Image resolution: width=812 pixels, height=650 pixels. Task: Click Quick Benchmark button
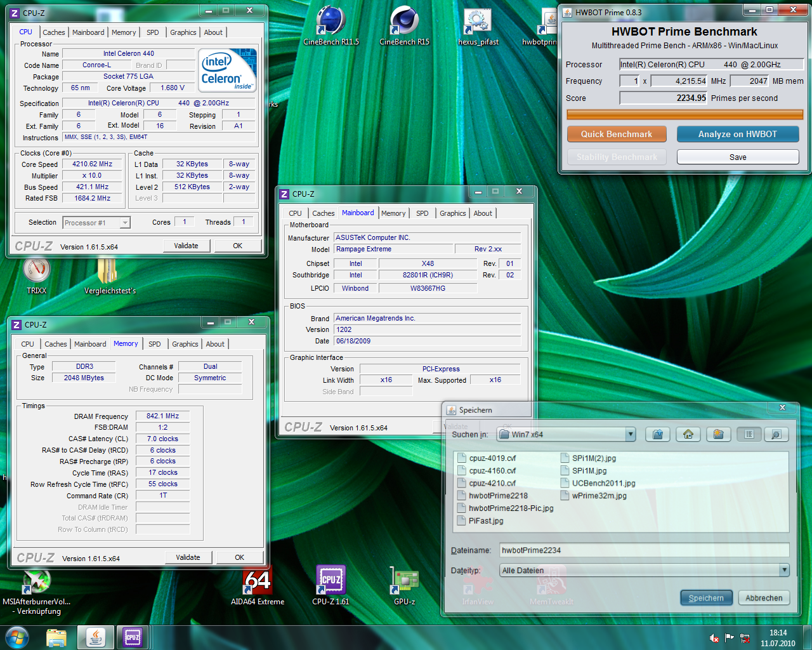click(x=617, y=134)
